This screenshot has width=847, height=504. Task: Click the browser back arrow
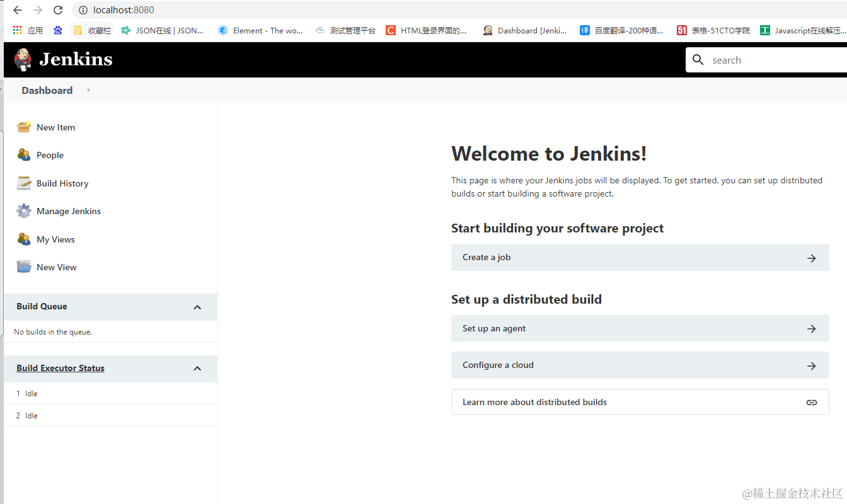18,10
